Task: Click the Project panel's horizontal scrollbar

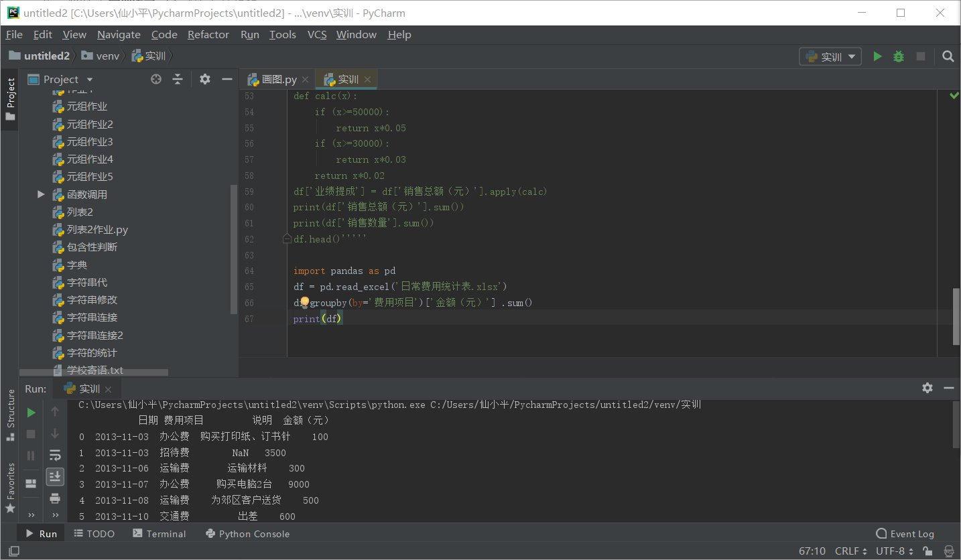Action: coord(94,372)
